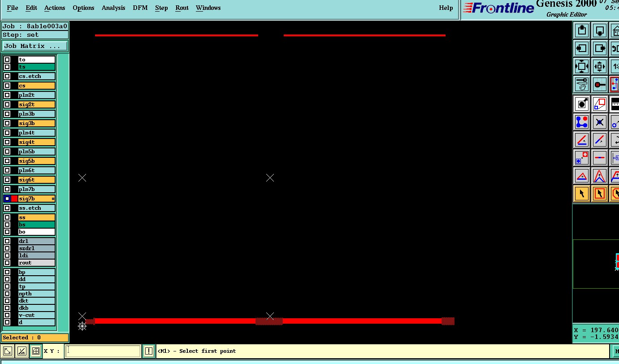This screenshot has height=364, width=619.
Task: Select the sig2t layer name
Action: click(x=37, y=104)
